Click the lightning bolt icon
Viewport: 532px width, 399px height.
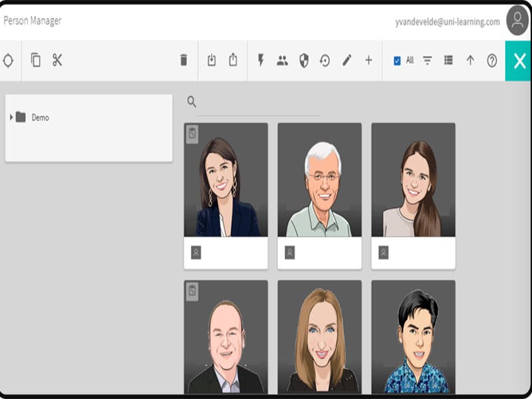261,61
